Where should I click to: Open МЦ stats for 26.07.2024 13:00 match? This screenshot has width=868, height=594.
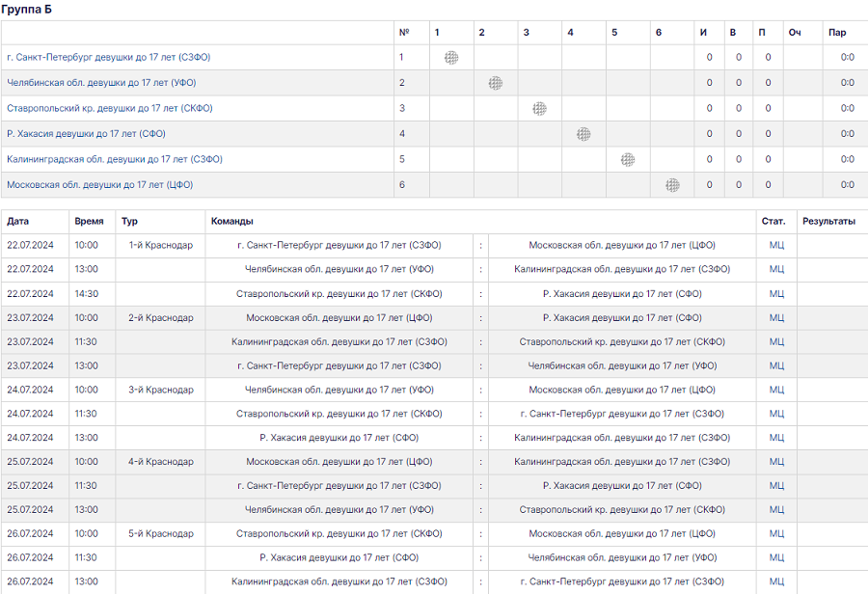[x=776, y=581]
